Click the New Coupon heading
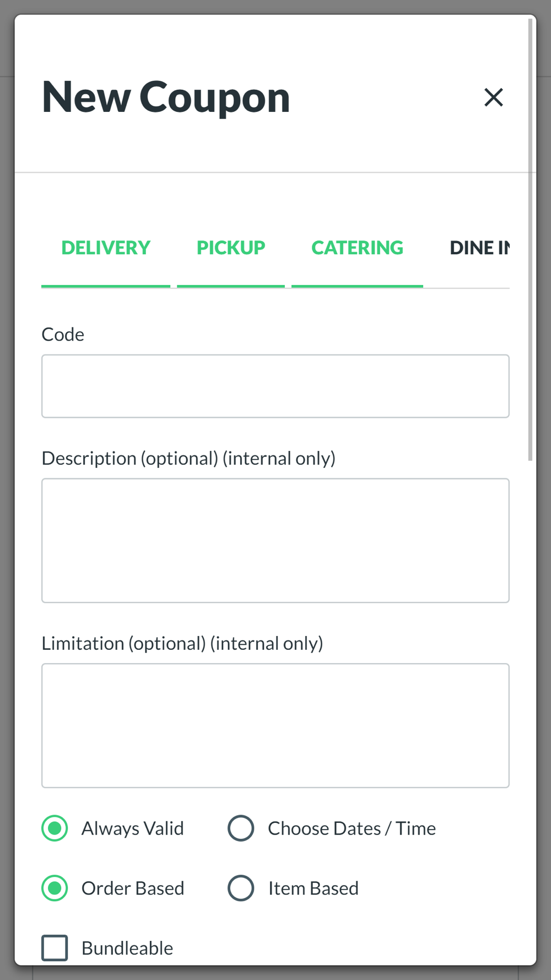 point(166,98)
